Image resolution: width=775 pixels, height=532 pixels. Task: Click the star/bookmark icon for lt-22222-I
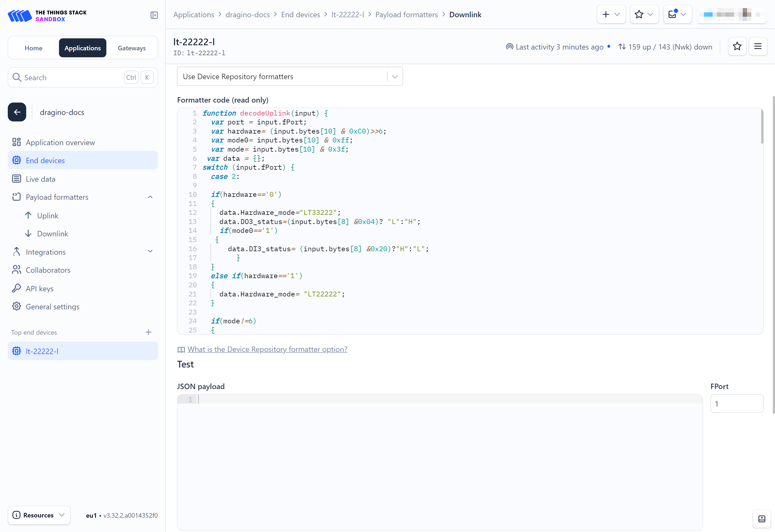[737, 47]
